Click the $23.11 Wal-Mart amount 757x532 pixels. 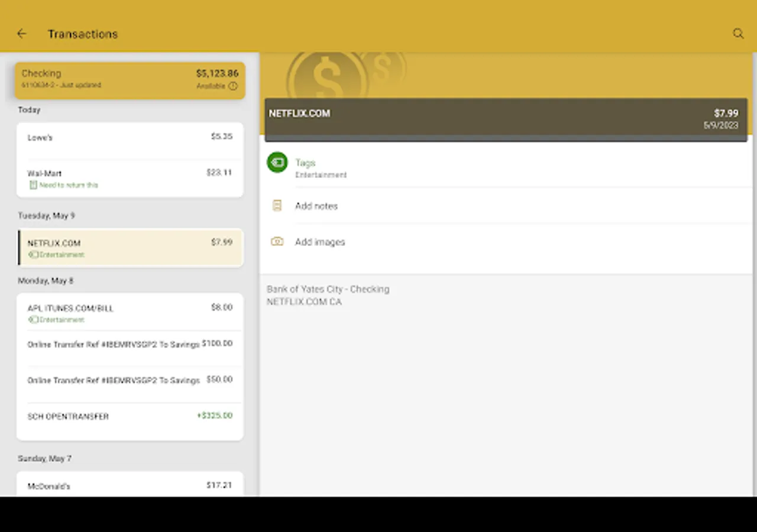[x=219, y=173]
